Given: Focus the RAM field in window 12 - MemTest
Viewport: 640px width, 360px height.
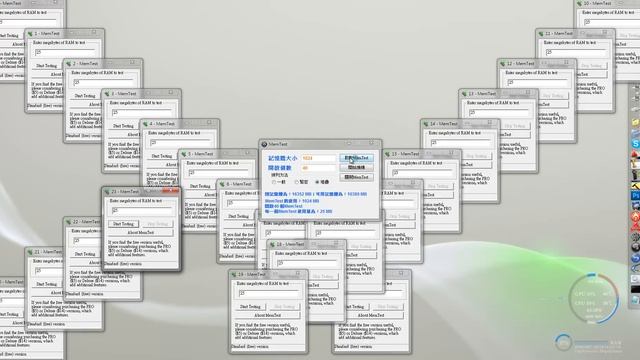Looking at the screenshot, I should tap(538, 83).
